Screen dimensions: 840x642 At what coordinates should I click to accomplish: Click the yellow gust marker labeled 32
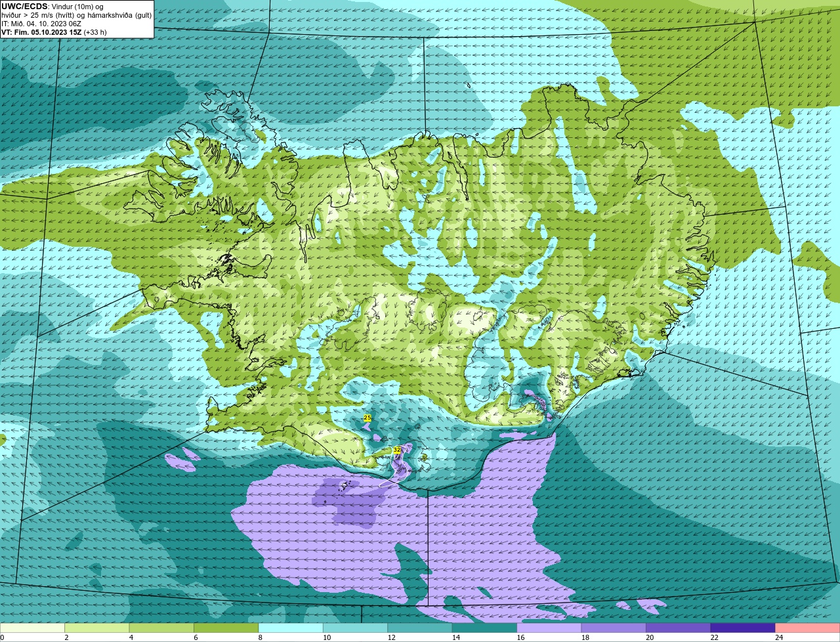click(x=396, y=450)
